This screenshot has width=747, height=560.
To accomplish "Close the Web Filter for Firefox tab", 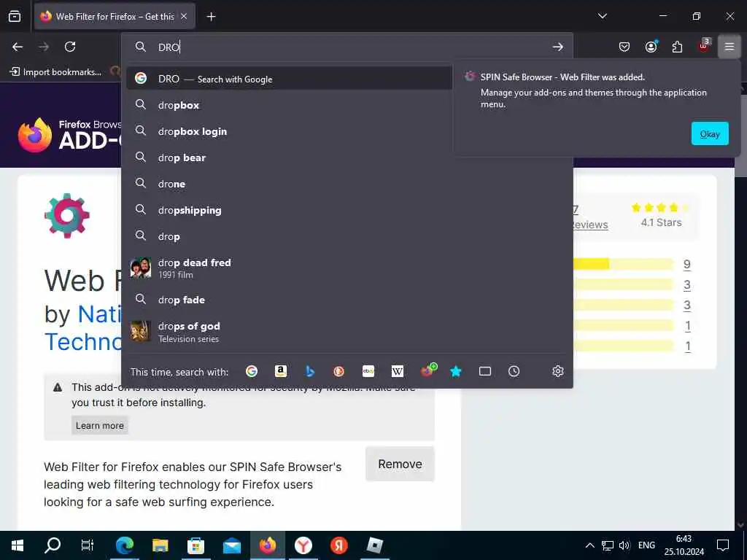I will pos(184,16).
